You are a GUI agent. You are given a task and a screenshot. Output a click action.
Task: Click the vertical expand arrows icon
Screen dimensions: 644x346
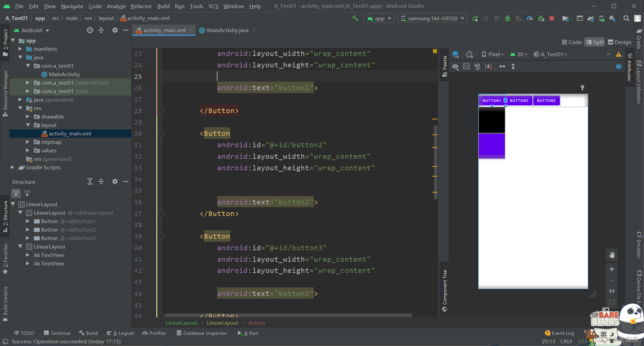(513, 66)
